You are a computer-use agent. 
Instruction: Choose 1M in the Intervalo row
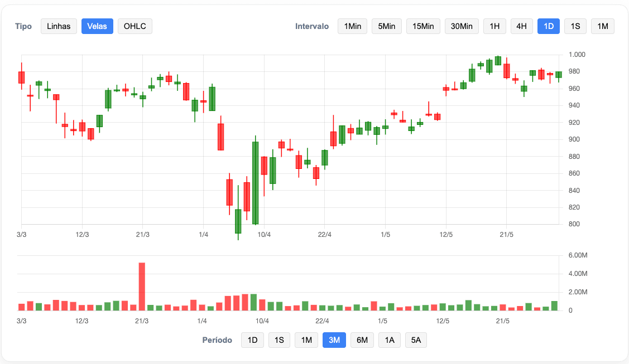click(602, 26)
